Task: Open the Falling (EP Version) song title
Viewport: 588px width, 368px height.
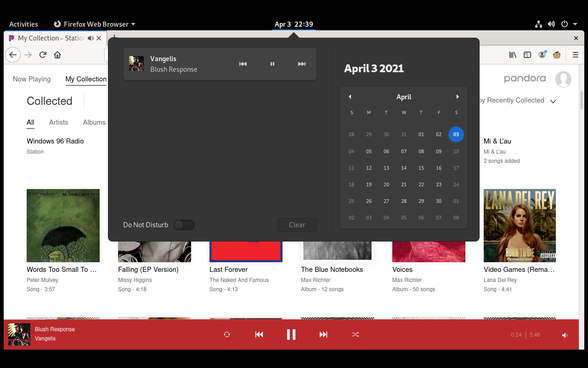Action: (148, 270)
